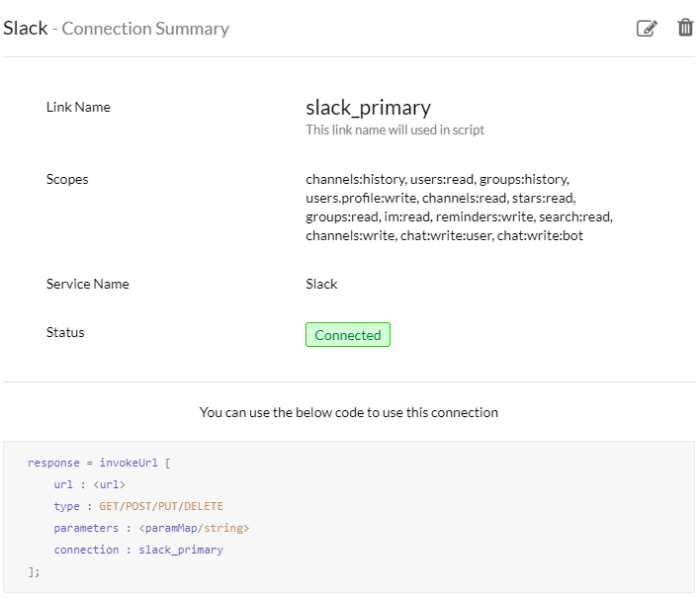Click the Service Name label
Screen dimensions: 700x598
[87, 284]
